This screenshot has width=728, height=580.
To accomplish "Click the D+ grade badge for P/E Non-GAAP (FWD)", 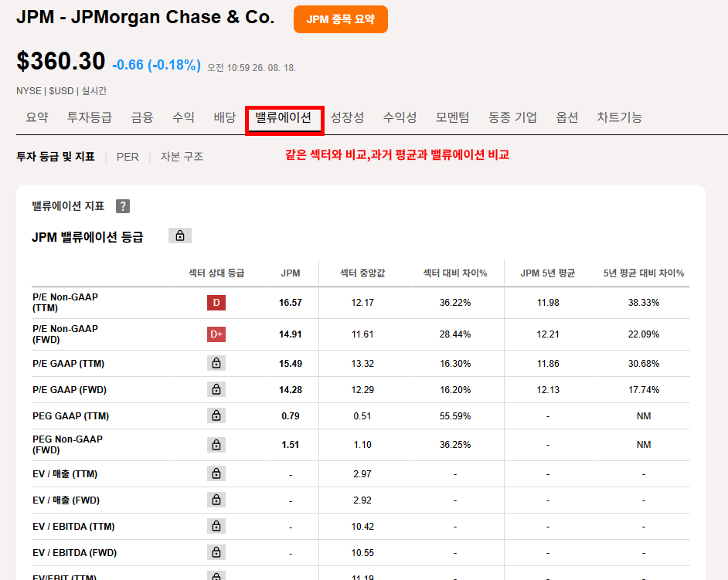I will 216,334.
